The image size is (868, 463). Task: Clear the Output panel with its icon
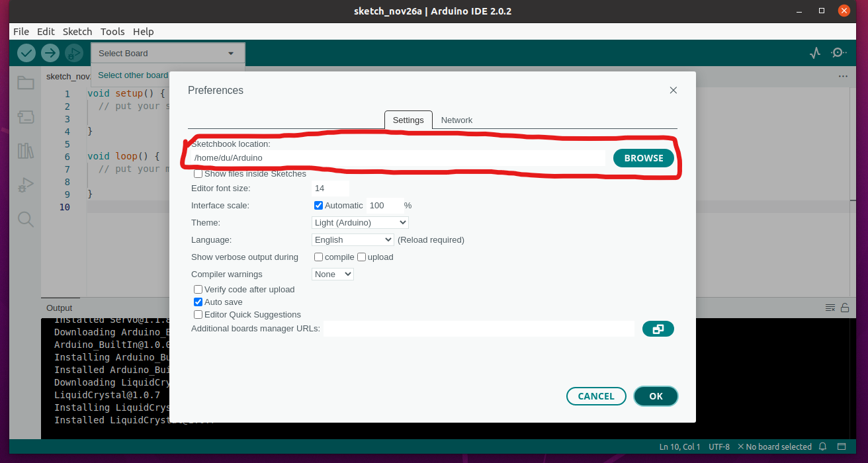830,308
